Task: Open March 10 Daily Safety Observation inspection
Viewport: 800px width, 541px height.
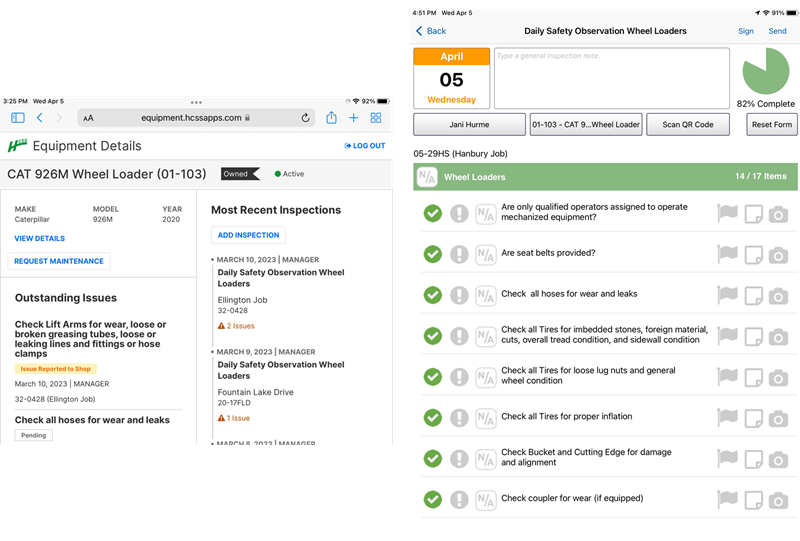Action: pos(281,278)
